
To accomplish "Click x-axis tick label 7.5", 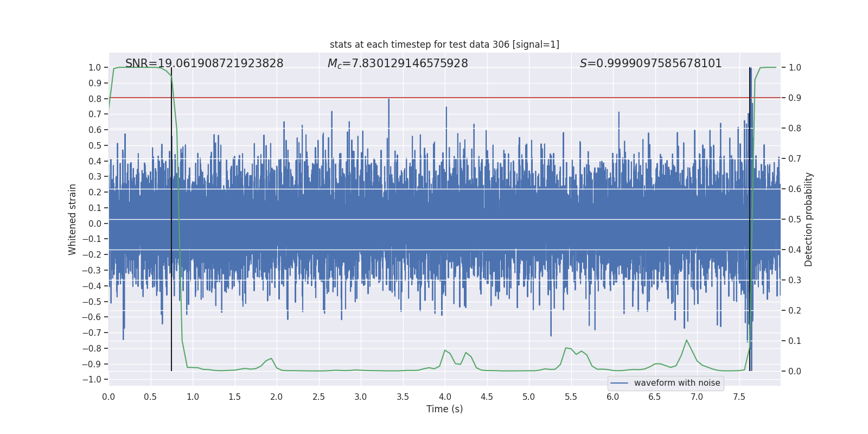I will pos(739,397).
